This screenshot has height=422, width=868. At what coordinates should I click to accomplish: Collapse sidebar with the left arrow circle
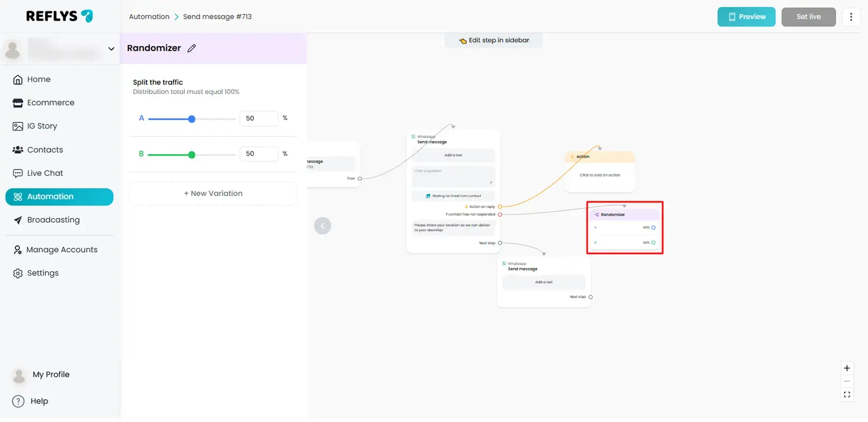[323, 226]
